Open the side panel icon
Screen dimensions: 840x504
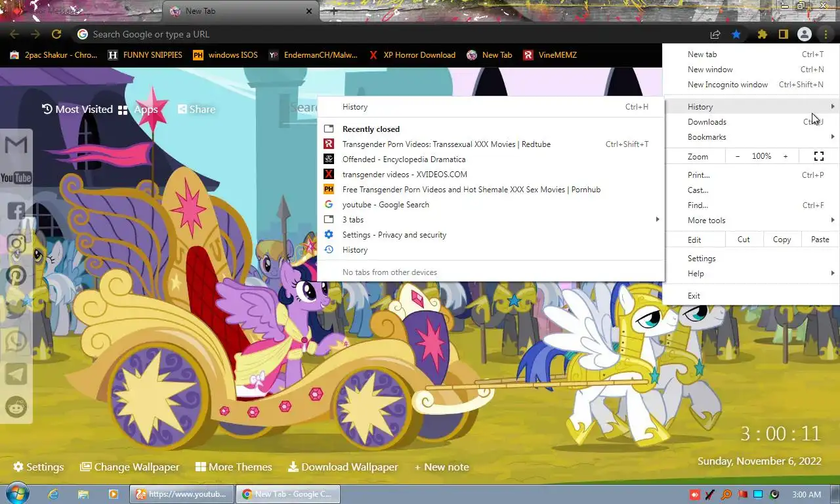coord(783,34)
